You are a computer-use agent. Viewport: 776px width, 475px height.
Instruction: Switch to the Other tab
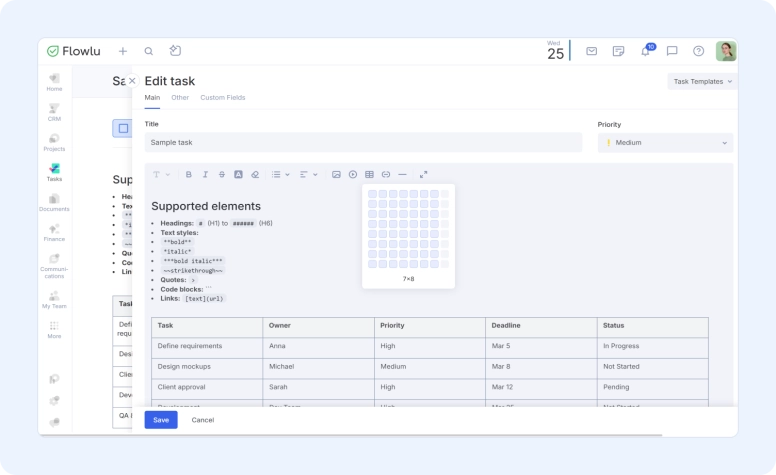(180, 98)
